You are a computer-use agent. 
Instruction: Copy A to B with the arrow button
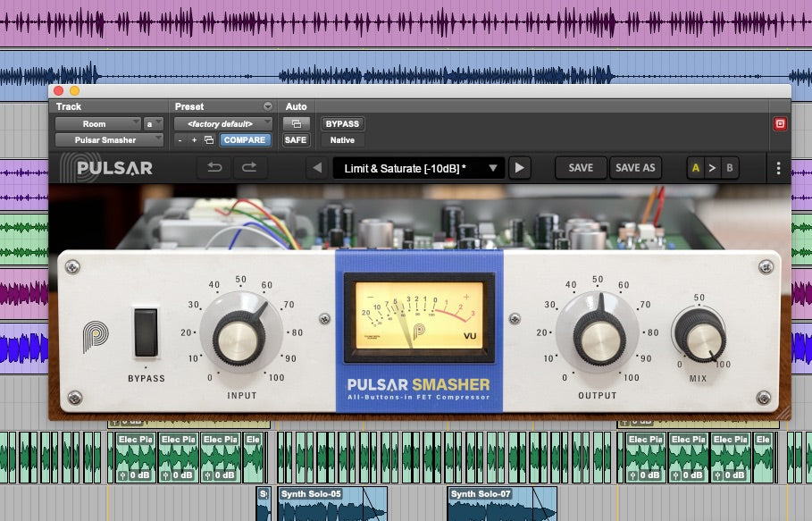(712, 168)
